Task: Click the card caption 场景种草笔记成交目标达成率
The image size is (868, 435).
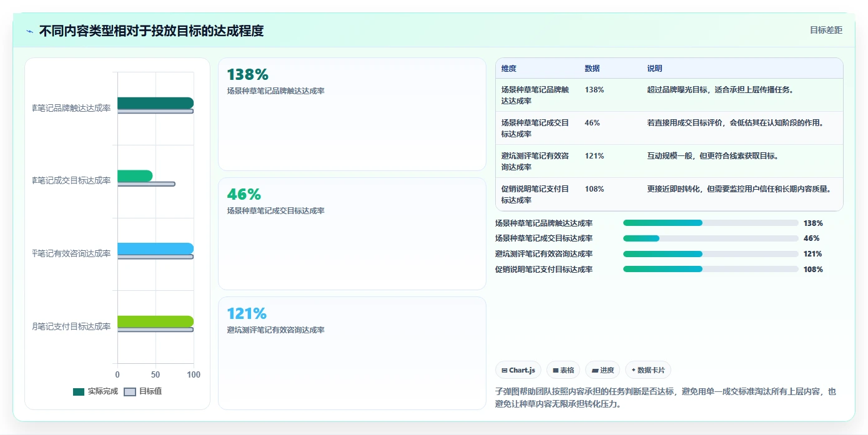Action: pos(276,211)
